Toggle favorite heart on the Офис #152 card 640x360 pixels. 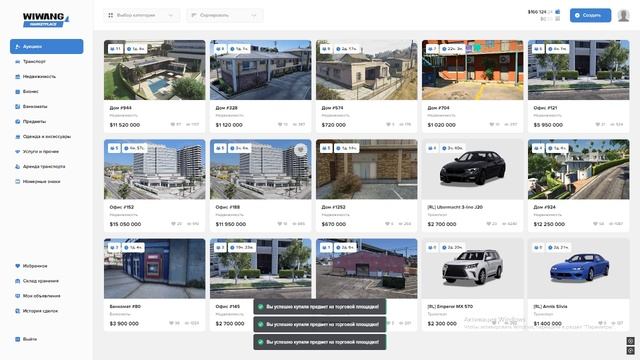(173, 224)
